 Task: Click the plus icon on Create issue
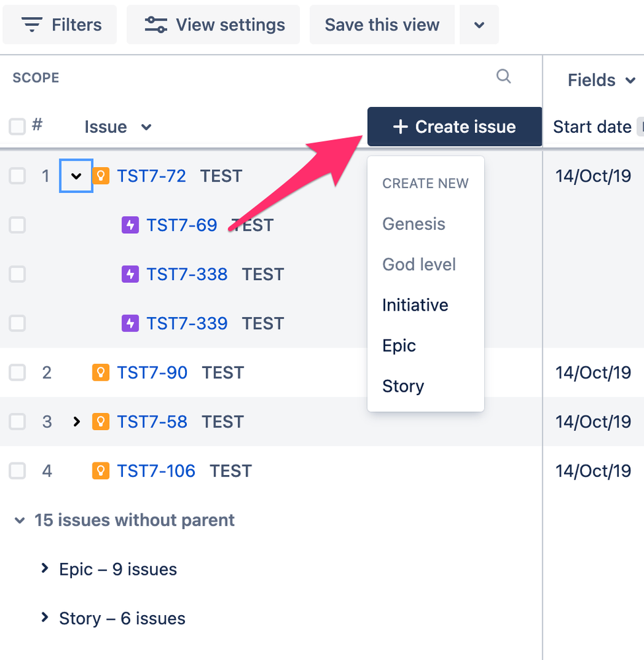(400, 126)
